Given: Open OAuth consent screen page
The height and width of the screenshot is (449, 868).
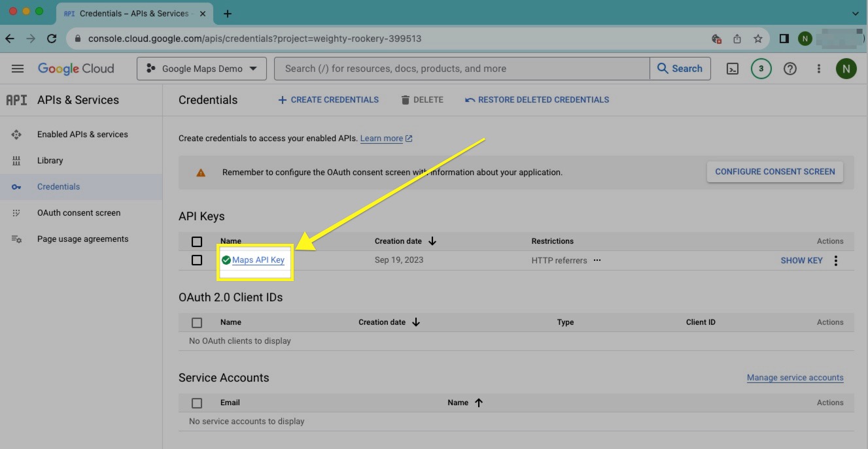Looking at the screenshot, I should [x=78, y=213].
